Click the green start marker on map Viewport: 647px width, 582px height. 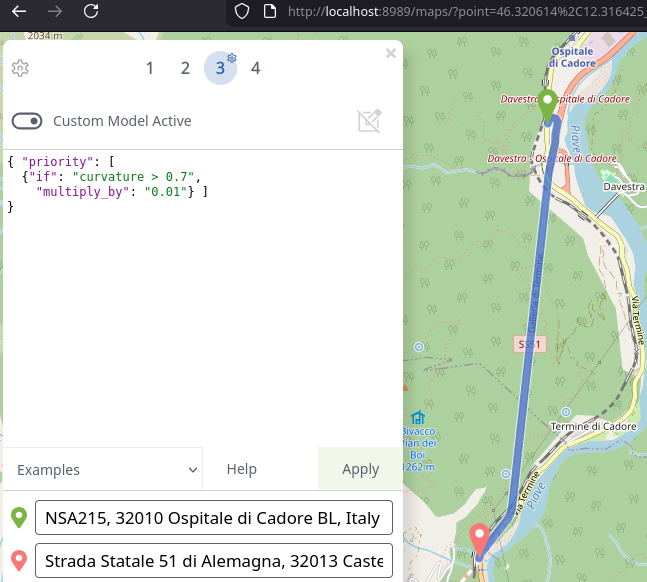click(547, 104)
